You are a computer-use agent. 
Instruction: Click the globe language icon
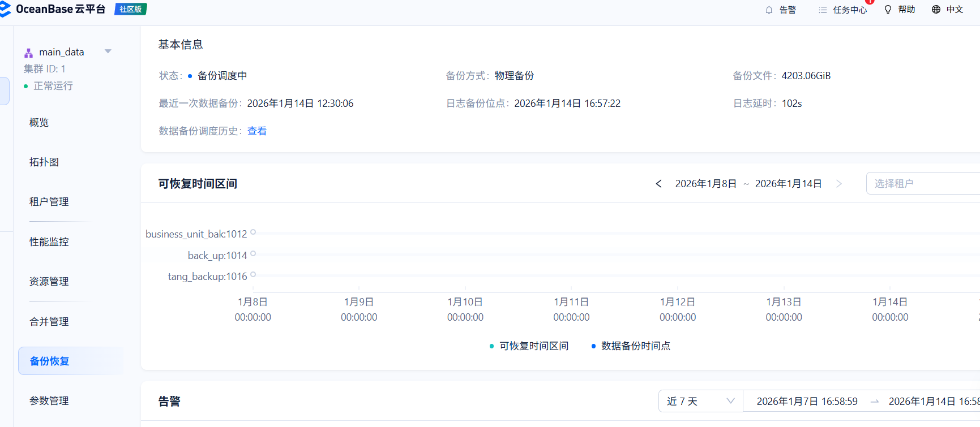pos(936,10)
